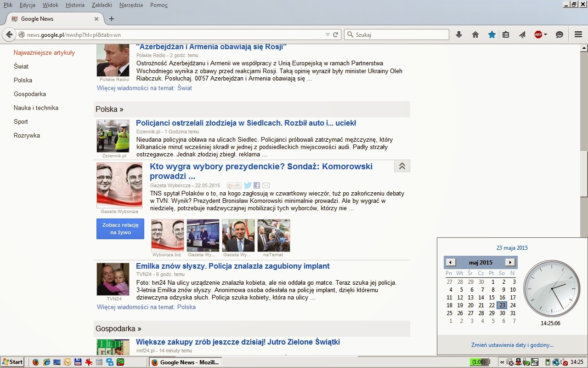The width and height of the screenshot is (588, 368).
Task: Show hidden tray icons with chevron
Action: [x=502, y=362]
